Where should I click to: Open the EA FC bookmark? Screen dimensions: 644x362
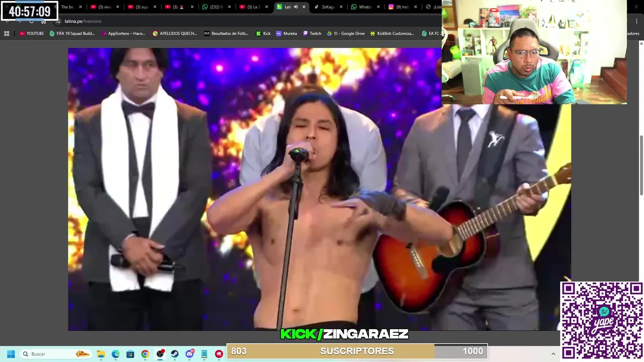[431, 33]
